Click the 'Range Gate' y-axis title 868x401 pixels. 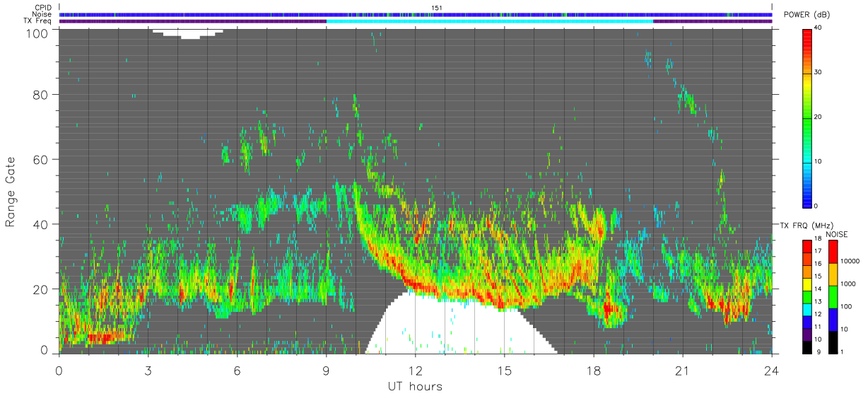point(11,192)
